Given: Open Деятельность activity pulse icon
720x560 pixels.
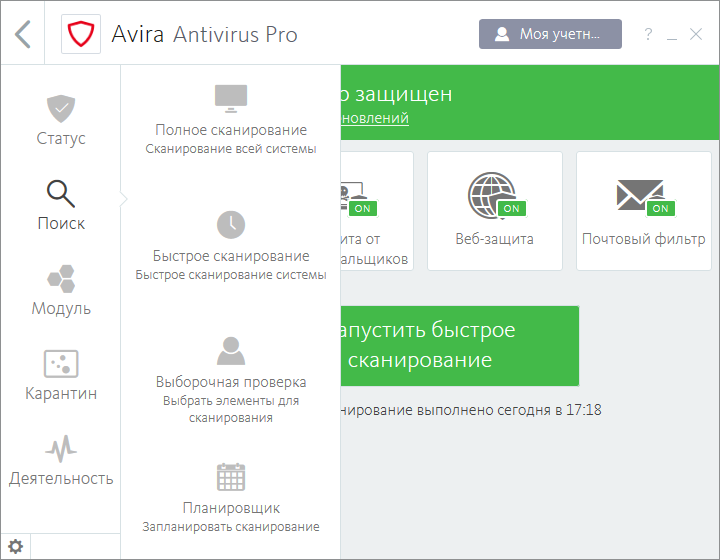Looking at the screenshot, I should [x=61, y=448].
